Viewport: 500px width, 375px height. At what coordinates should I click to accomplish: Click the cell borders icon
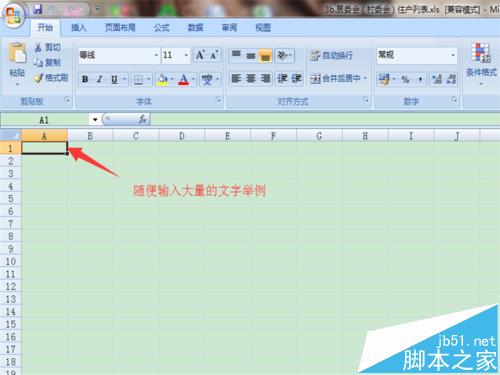138,79
